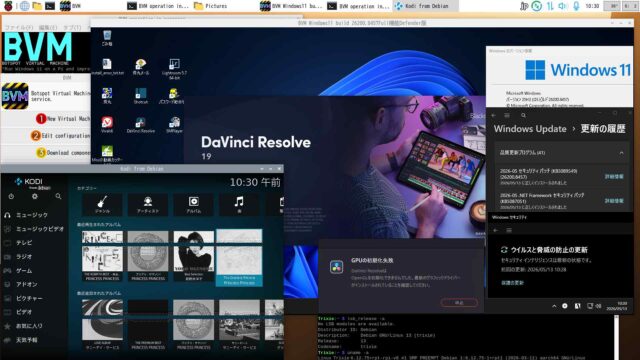Open the Vivaldi desktop shortcut
Viewport: 640px width, 360px height.
click(x=107, y=124)
